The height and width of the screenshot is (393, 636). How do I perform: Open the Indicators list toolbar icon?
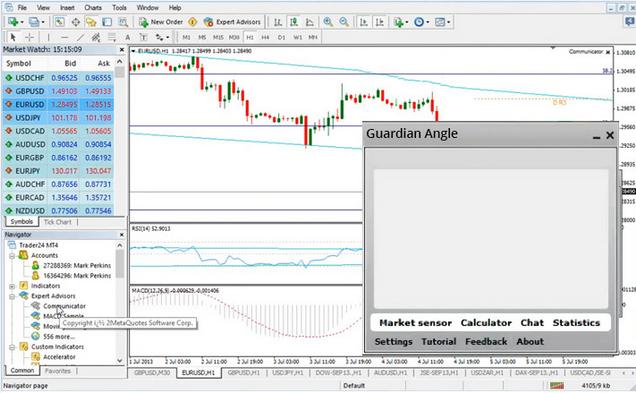[x=398, y=22]
